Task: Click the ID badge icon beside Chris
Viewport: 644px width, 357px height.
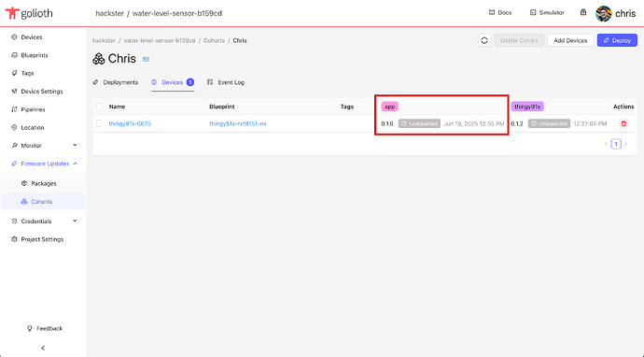Action: point(146,59)
